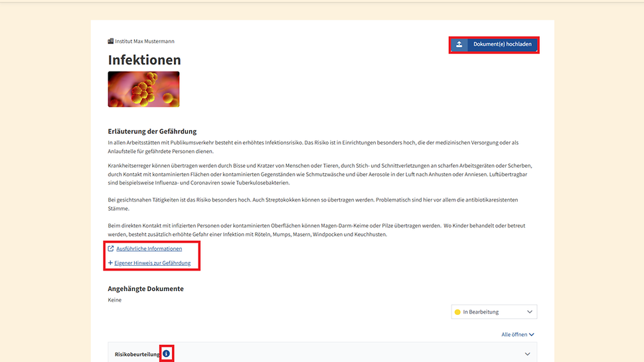Click the Infektionen bacteria thumbnail image

tap(144, 89)
